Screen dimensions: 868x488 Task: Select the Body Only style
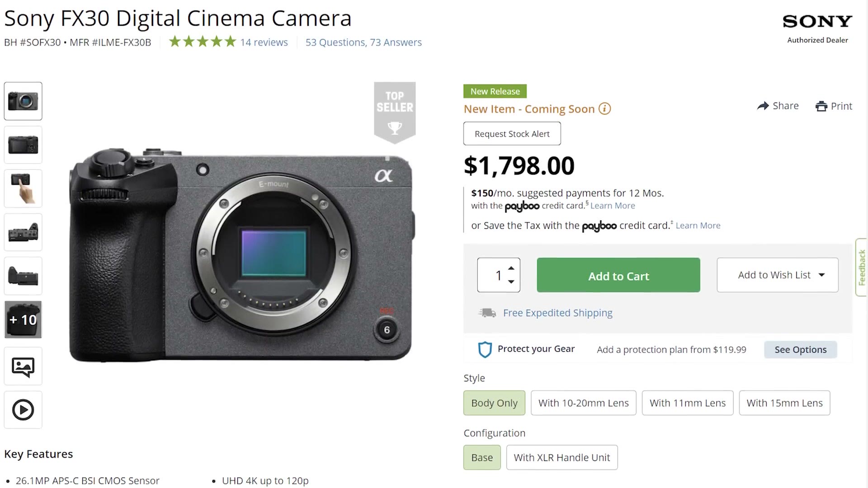click(494, 403)
